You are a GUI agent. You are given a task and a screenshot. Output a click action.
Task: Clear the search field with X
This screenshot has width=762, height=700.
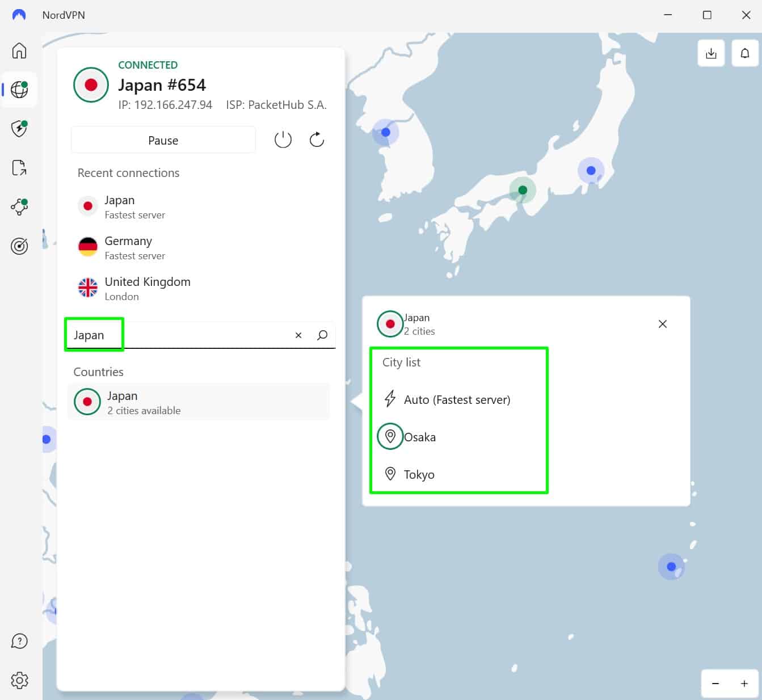[298, 335]
